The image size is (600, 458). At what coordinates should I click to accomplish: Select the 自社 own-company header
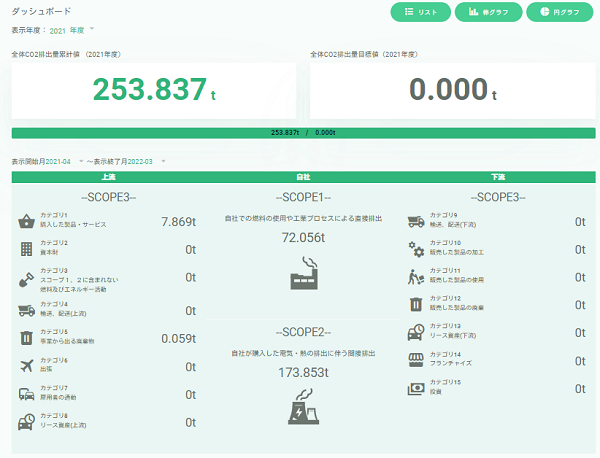[303, 177]
